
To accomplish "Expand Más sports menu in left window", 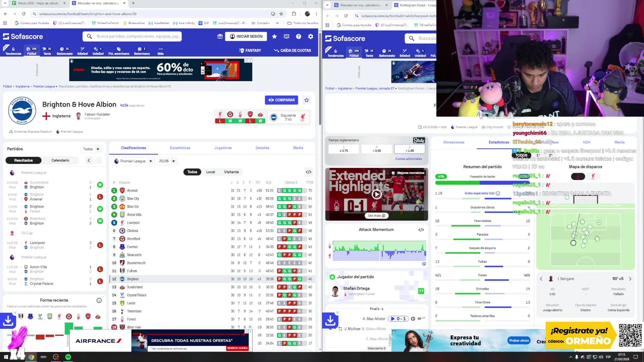I will [160, 51].
